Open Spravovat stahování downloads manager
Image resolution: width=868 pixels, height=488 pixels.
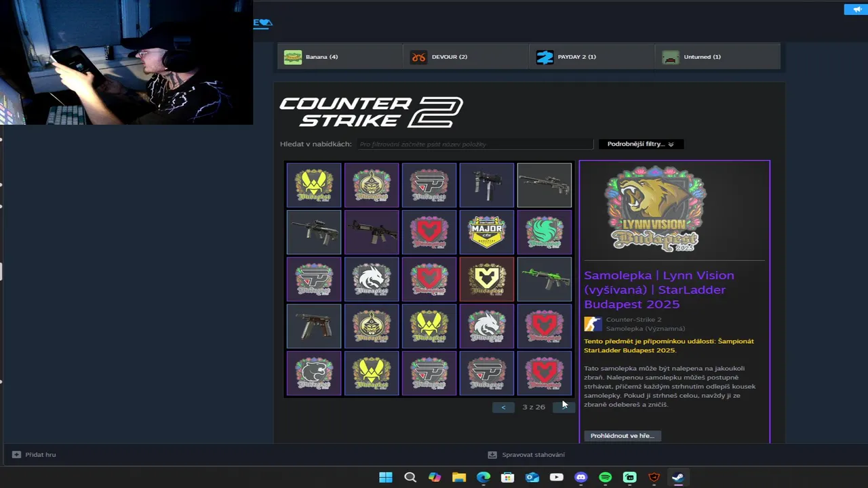[527, 455]
